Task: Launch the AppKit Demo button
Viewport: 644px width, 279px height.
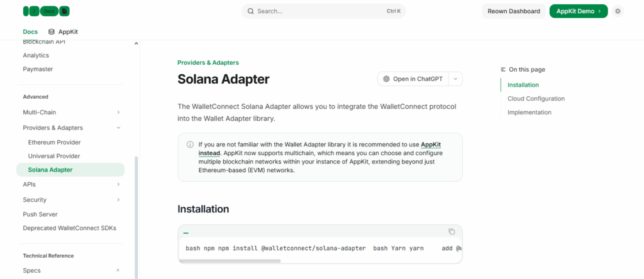Action: click(x=578, y=11)
